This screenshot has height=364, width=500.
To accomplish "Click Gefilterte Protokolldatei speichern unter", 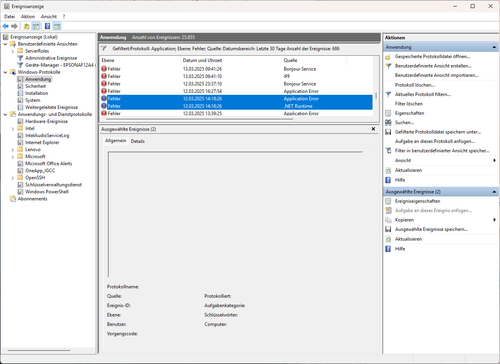I will click(x=438, y=132).
